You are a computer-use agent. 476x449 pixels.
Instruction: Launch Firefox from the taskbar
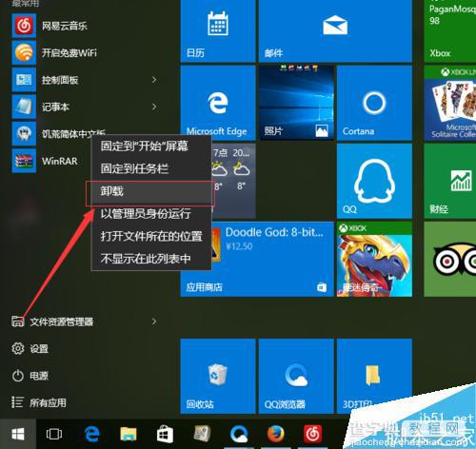point(275,434)
